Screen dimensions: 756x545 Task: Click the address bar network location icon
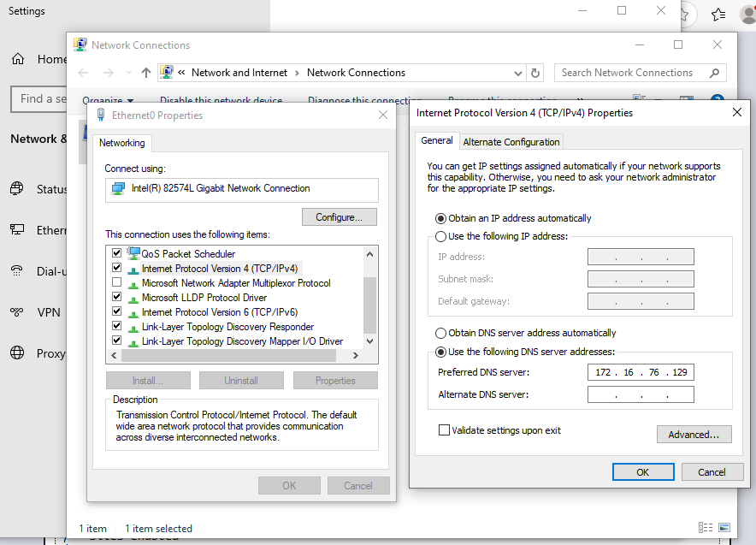pos(167,73)
